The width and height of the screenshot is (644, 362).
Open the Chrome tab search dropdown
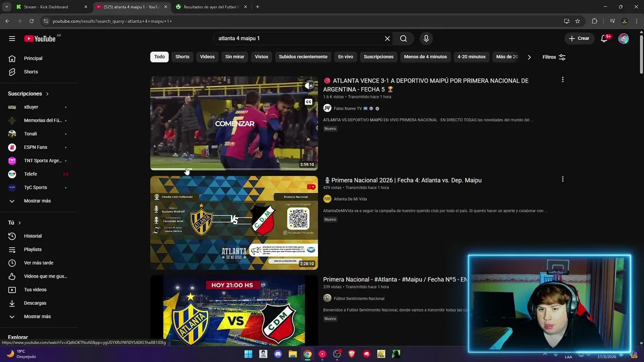[7, 7]
